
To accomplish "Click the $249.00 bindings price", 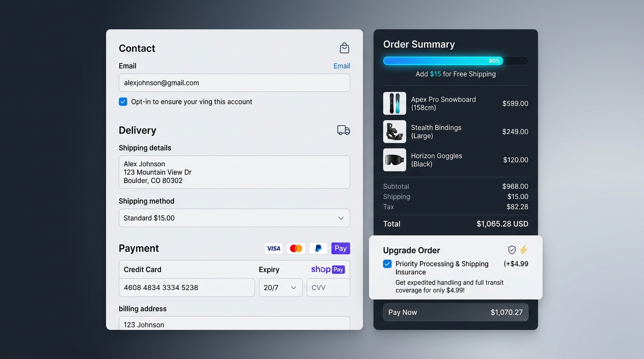I will tap(515, 131).
